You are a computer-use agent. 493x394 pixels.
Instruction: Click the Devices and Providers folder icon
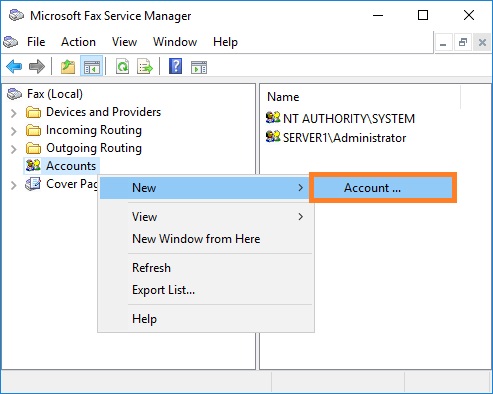click(x=33, y=112)
